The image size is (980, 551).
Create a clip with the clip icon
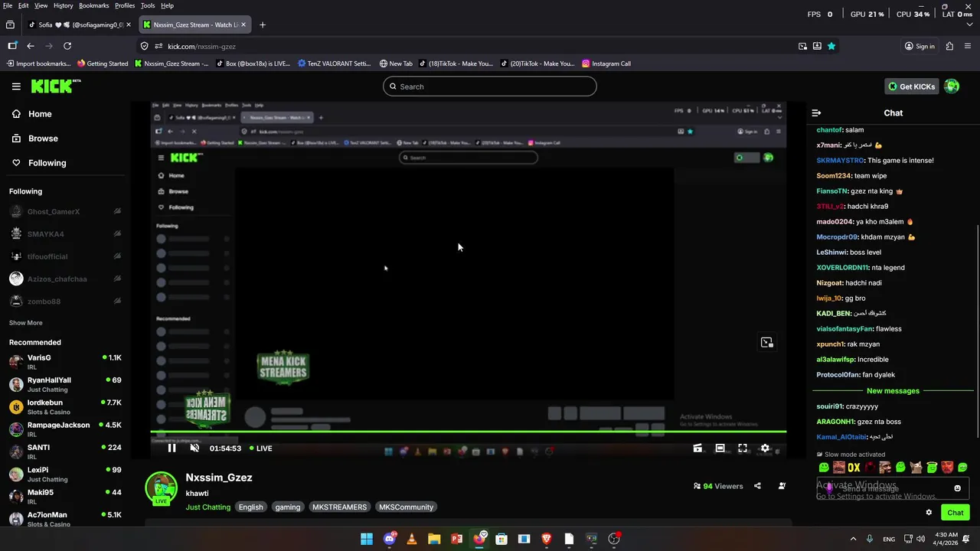(x=697, y=448)
